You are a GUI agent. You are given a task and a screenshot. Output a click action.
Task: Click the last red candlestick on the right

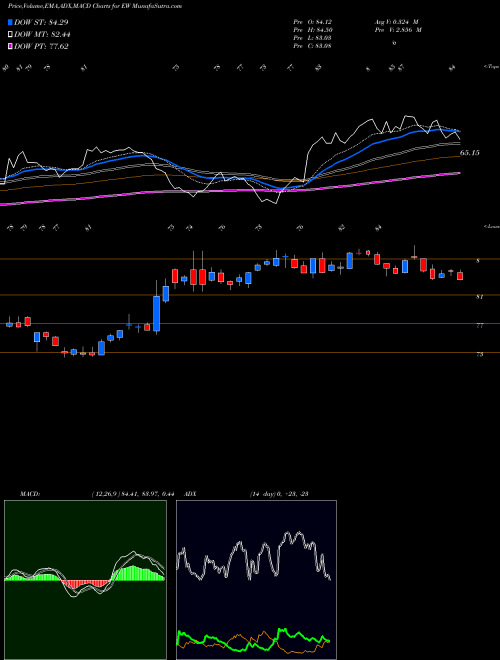[460, 276]
